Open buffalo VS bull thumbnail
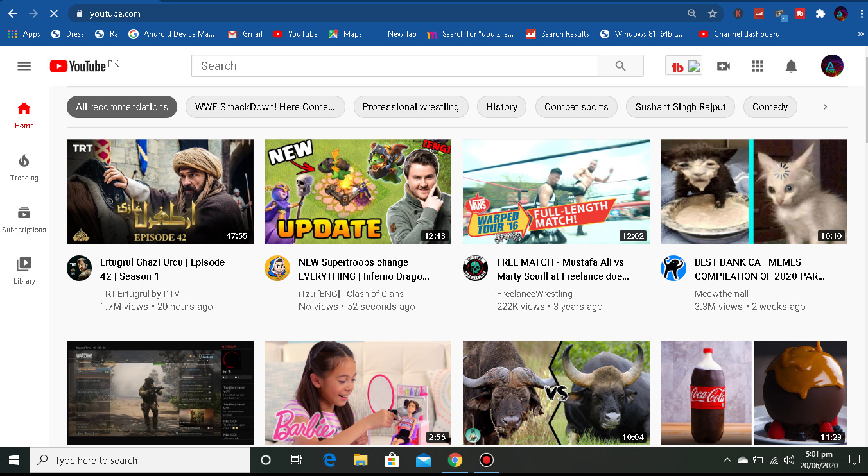This screenshot has height=476, width=868. pos(556,393)
